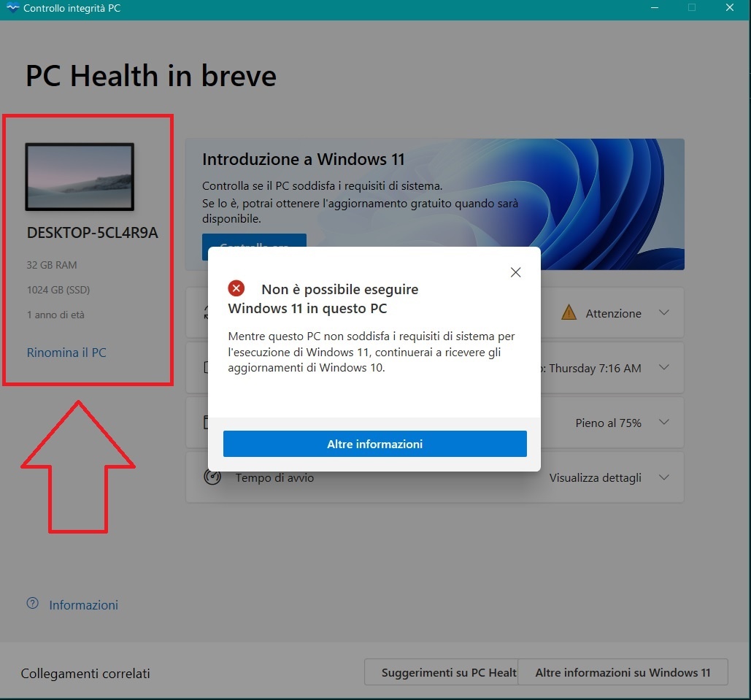Click the Attenzione status text
The width and height of the screenshot is (751, 700).
pos(614,313)
